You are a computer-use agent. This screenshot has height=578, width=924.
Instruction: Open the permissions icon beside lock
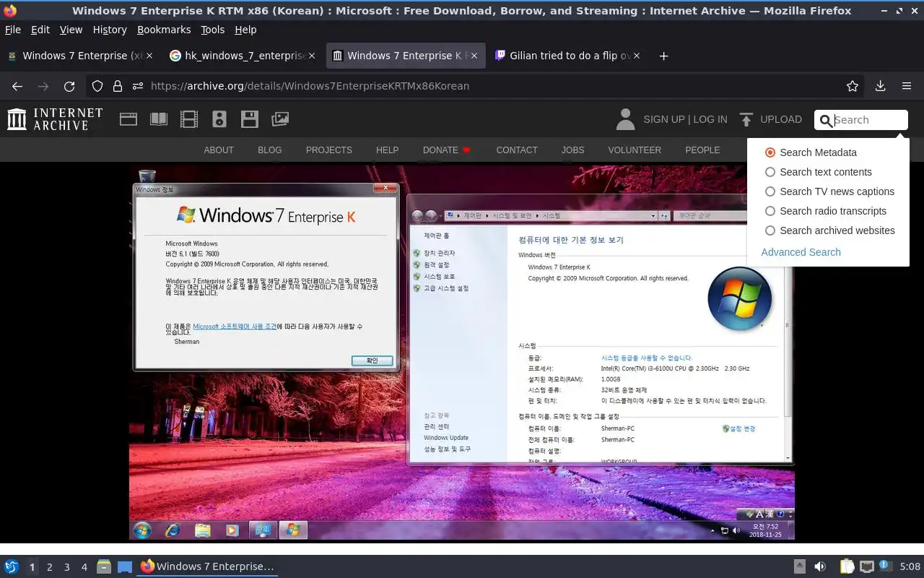[x=138, y=86]
